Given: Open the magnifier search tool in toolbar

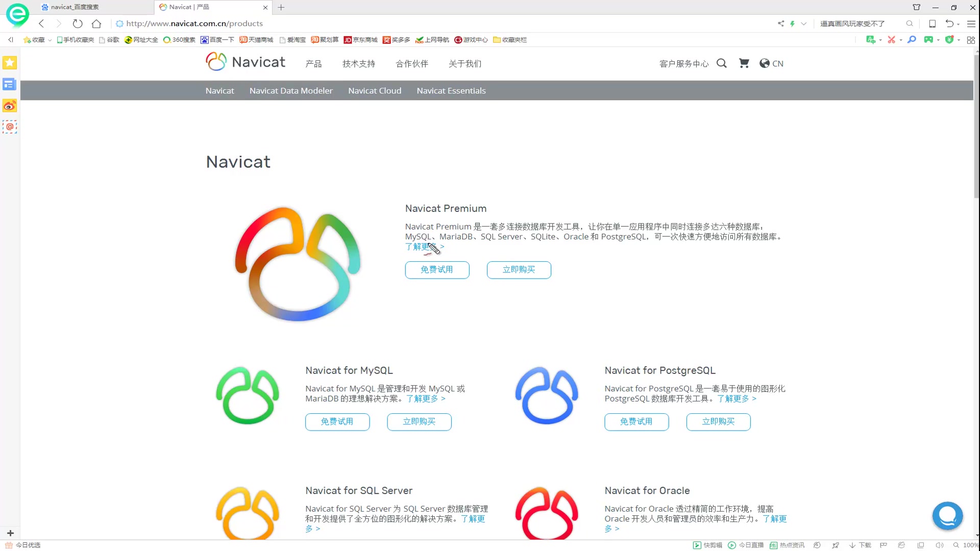Looking at the screenshot, I should click(x=912, y=40).
